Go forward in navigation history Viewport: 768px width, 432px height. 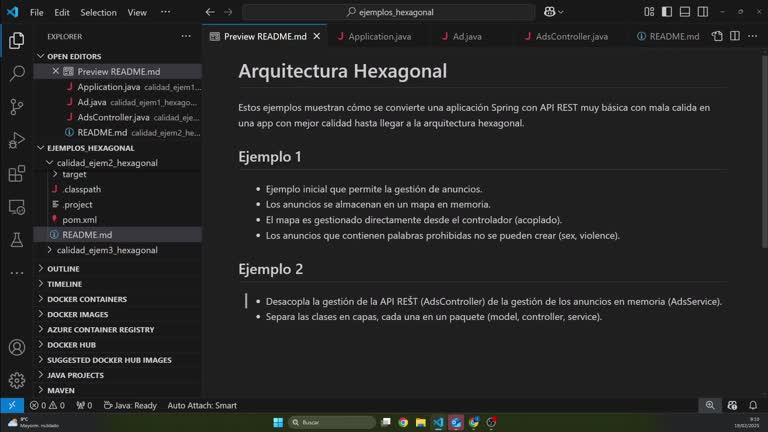(x=228, y=12)
